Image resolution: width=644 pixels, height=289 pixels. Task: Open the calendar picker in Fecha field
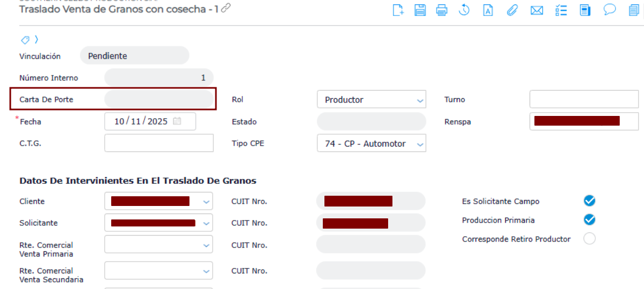coord(177,121)
